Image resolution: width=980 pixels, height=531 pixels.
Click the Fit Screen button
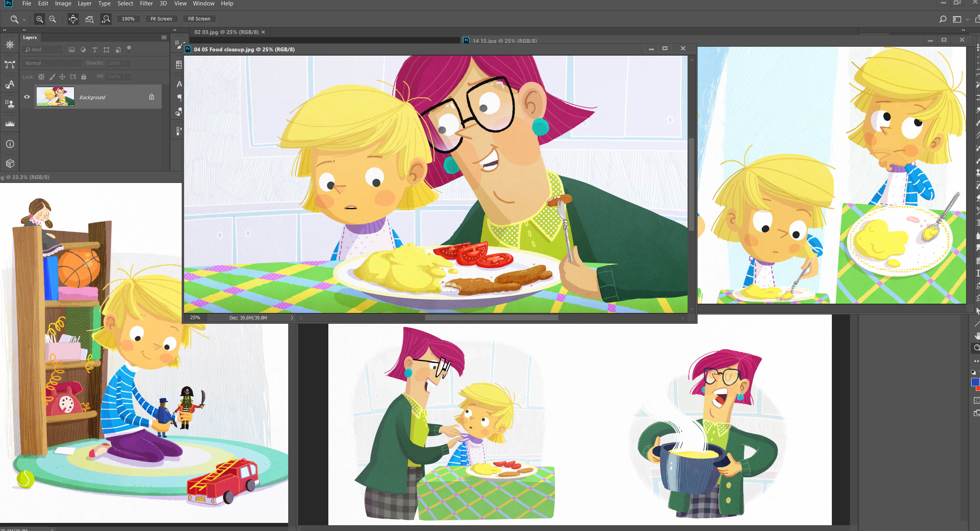click(x=161, y=19)
